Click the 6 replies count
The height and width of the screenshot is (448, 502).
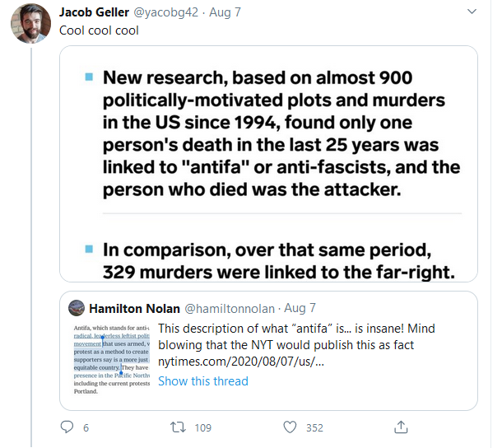pos(86,427)
